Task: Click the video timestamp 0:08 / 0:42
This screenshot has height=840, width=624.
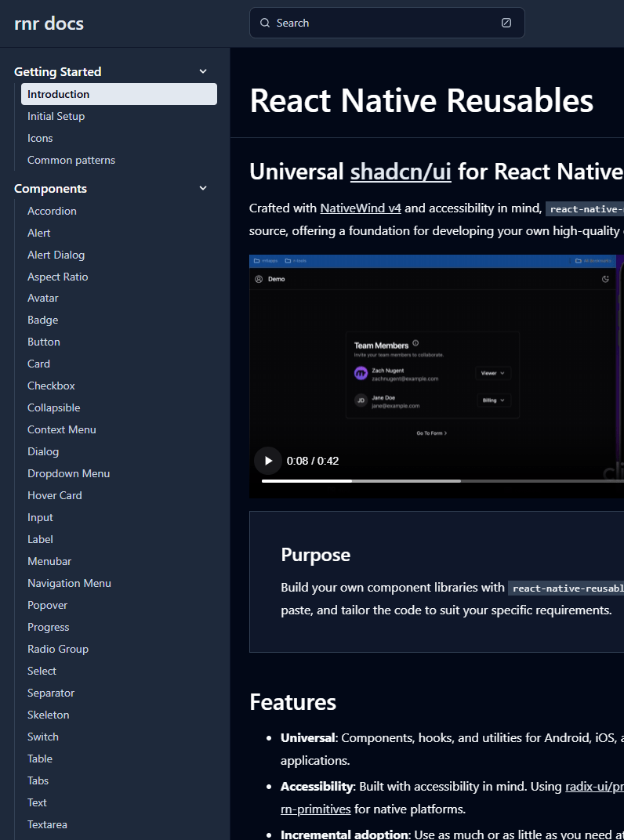Action: (x=313, y=461)
